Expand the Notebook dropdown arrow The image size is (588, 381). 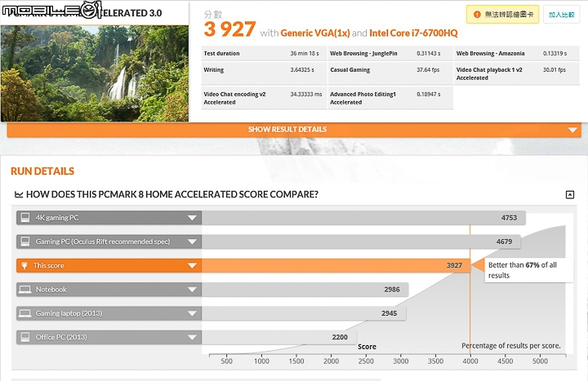[192, 290]
